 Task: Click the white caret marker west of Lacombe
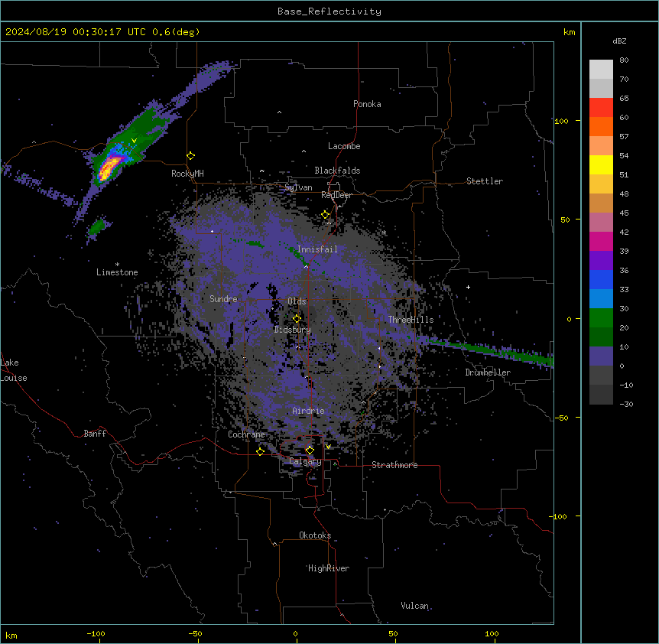(304, 151)
